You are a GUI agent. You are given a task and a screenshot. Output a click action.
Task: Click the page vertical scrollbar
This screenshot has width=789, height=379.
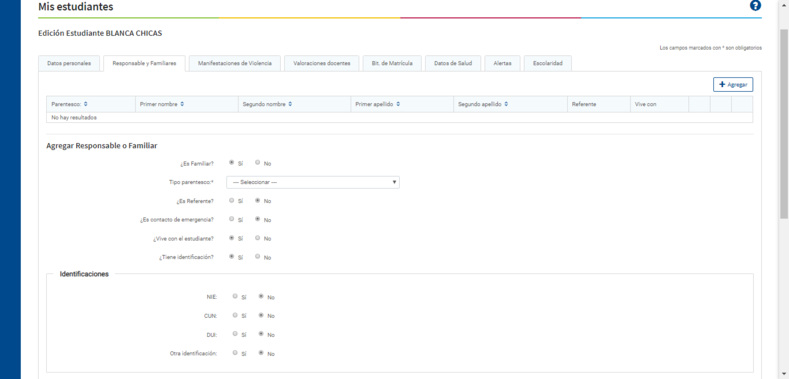tap(784, 123)
